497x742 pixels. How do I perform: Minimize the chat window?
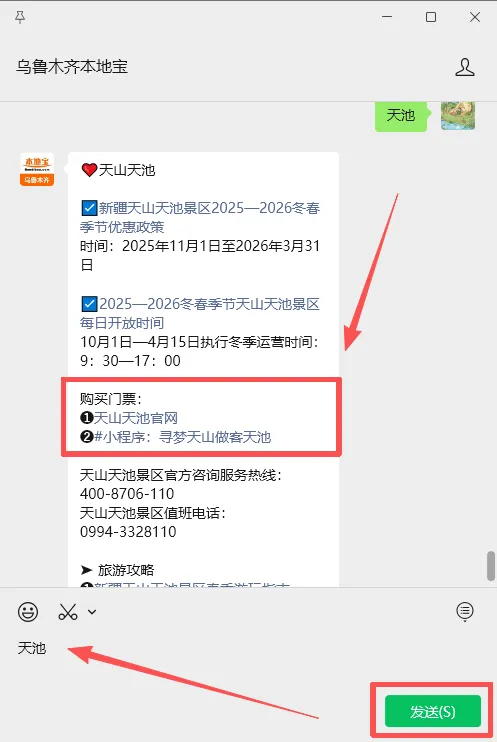point(387,17)
